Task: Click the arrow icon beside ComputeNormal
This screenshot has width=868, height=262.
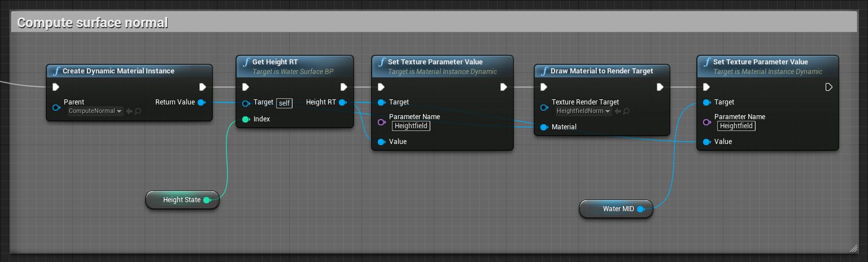Action: tap(129, 111)
